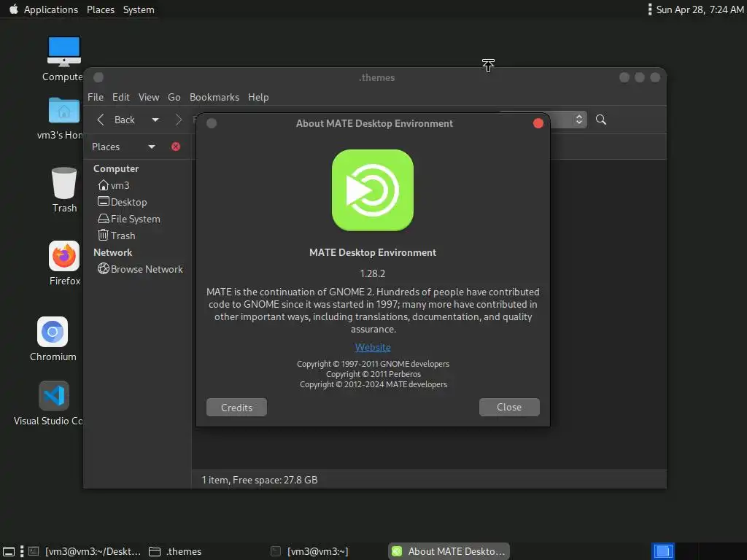Click the search magnifier in file manager
This screenshot has height=560, width=747.
click(601, 120)
